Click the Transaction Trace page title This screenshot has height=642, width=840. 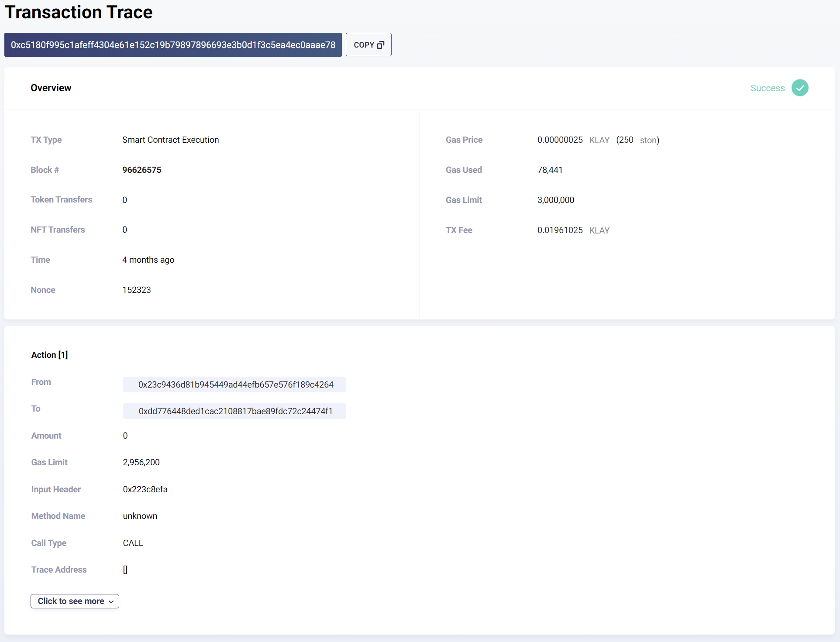click(x=79, y=12)
